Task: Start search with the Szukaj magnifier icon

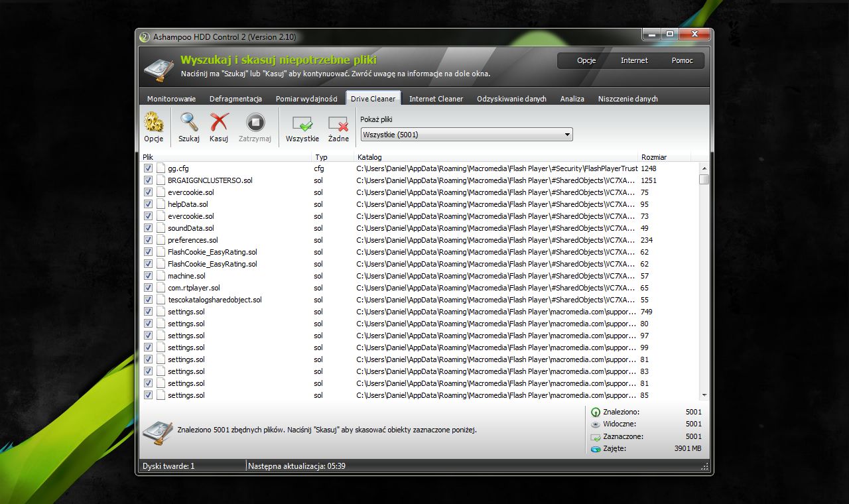Action: pos(189,123)
